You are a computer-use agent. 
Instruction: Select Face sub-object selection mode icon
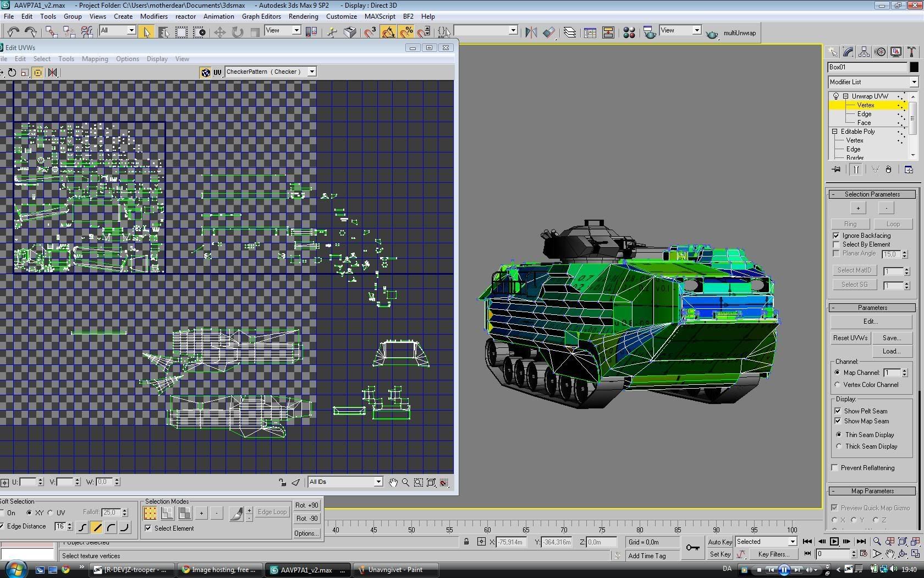[x=185, y=513]
